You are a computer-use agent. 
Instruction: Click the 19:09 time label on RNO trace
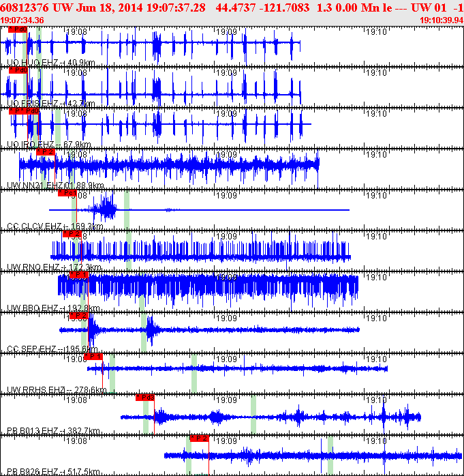pos(226,237)
